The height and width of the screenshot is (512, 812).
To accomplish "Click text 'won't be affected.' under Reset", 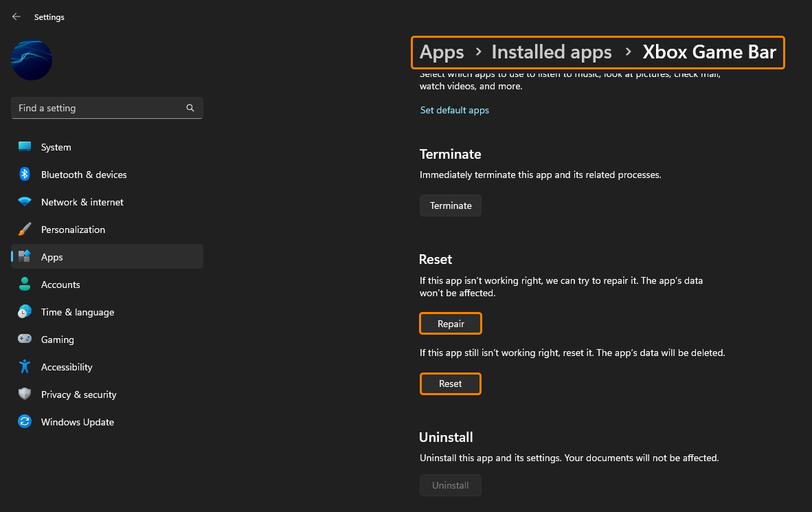I will pos(458,293).
